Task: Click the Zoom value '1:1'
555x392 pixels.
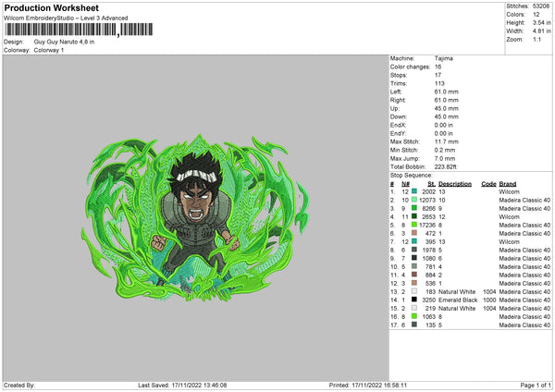Action: [536, 39]
